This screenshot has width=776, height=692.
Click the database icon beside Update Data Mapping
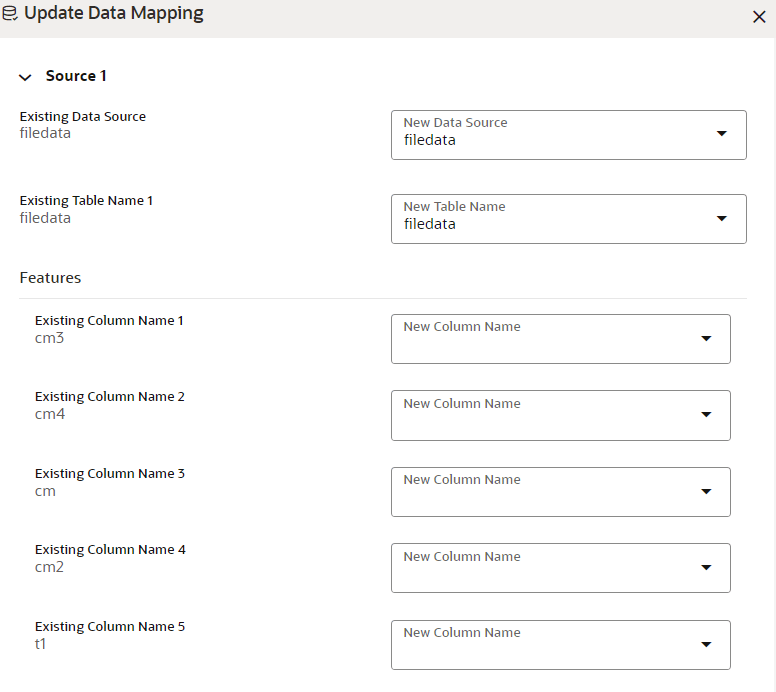(10, 15)
